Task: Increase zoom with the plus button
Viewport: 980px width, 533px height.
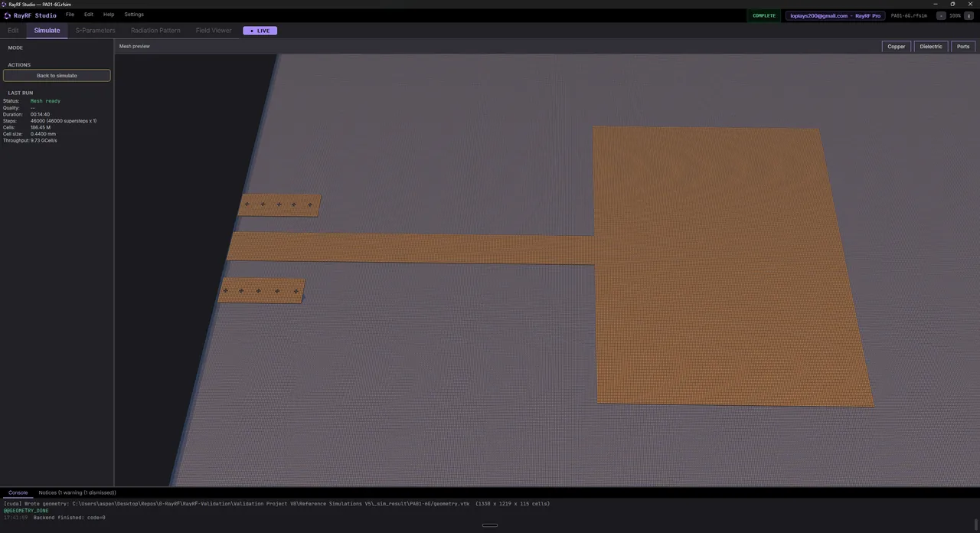Action: tap(970, 15)
